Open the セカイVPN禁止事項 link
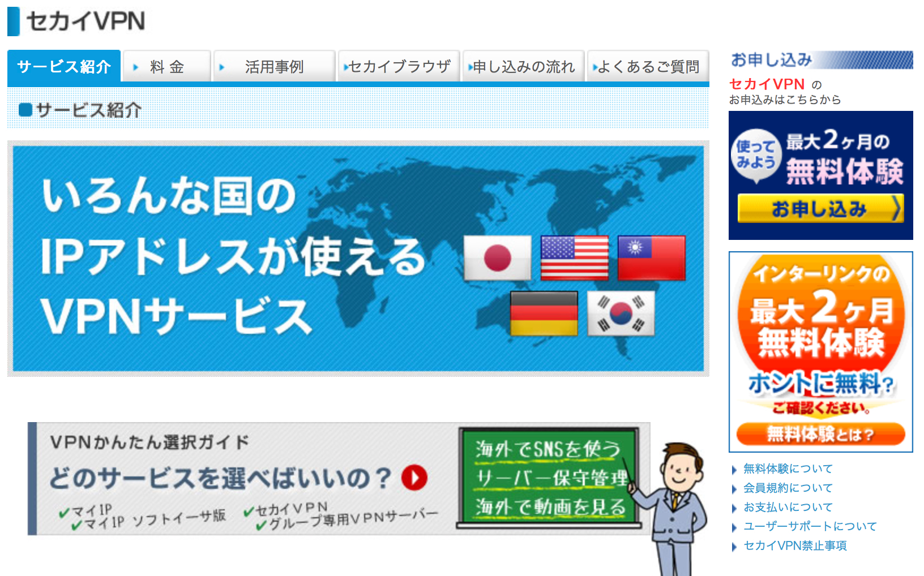Screen dimensions: 924x576 click(x=795, y=545)
